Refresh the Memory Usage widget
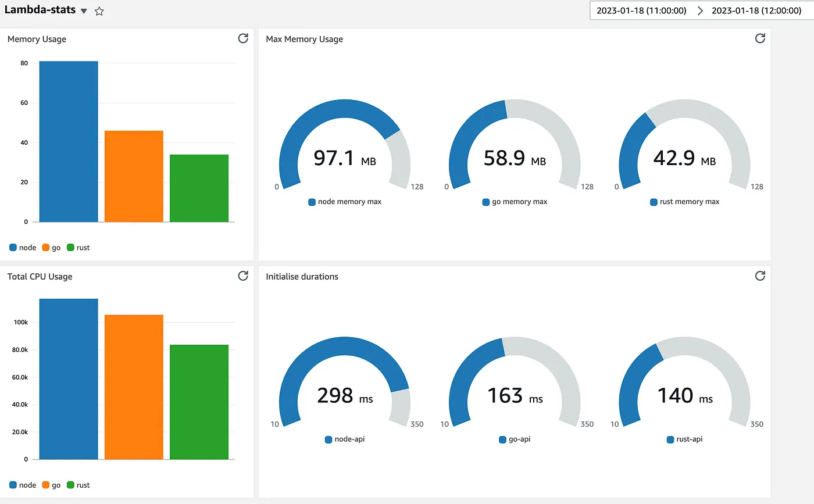Screen dimensions: 814x504 pos(243,38)
